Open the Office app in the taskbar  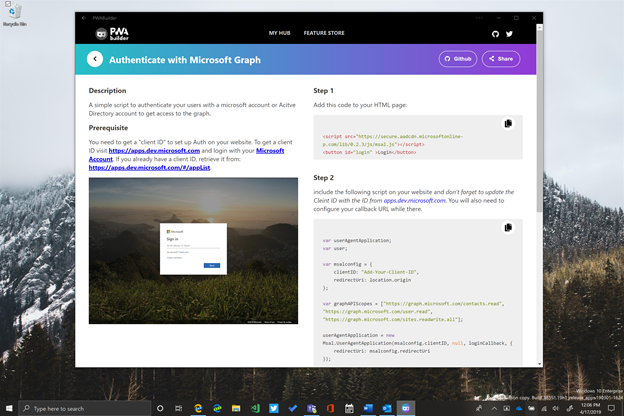click(330, 408)
